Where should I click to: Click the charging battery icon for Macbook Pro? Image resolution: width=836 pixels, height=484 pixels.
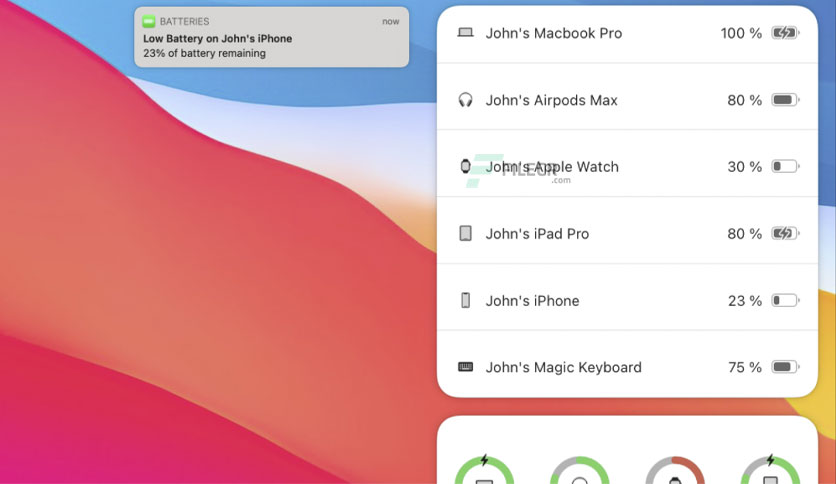[785, 33]
